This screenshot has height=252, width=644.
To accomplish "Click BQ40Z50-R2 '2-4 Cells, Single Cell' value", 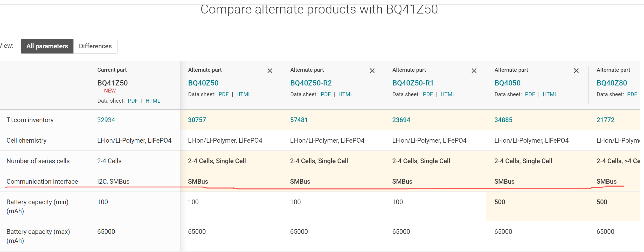I will click(x=319, y=161).
